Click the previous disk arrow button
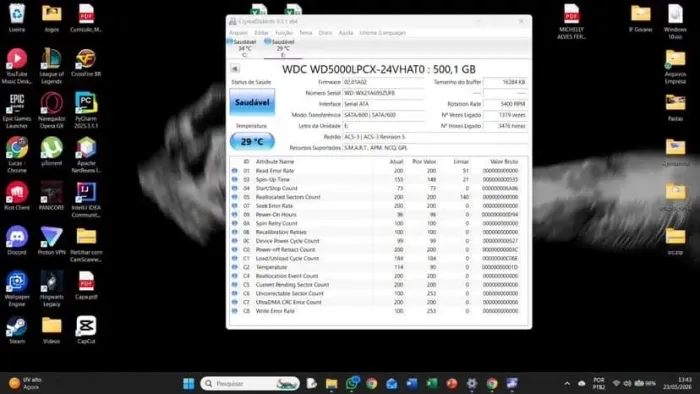Screen dimensions: 700x394 tap(235, 69)
